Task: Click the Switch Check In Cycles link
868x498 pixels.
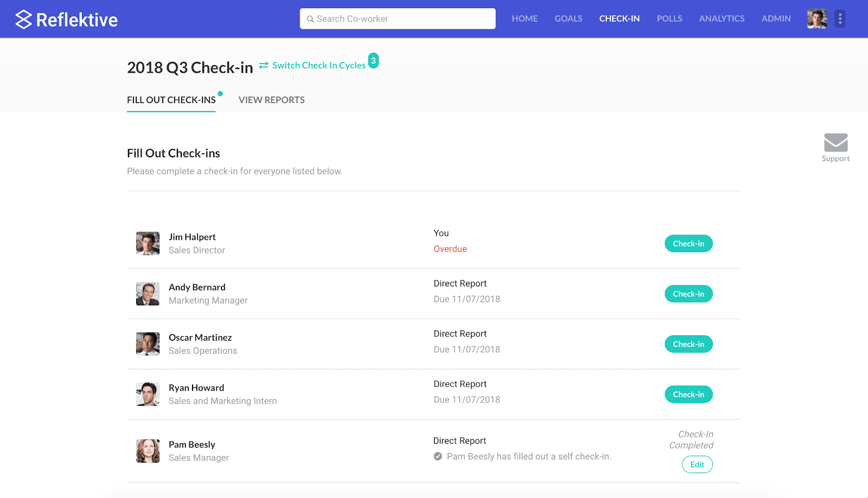Action: coord(319,66)
